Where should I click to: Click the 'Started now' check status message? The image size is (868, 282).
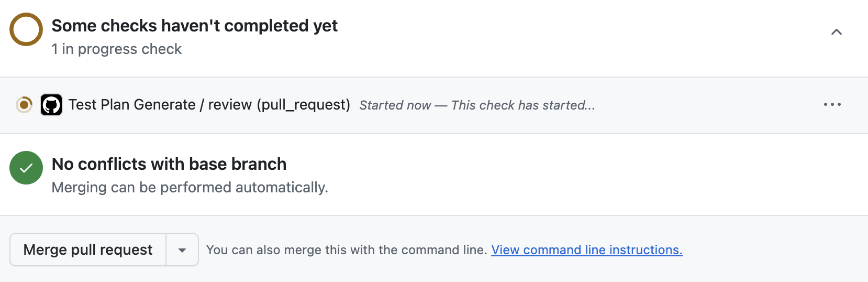click(x=395, y=105)
